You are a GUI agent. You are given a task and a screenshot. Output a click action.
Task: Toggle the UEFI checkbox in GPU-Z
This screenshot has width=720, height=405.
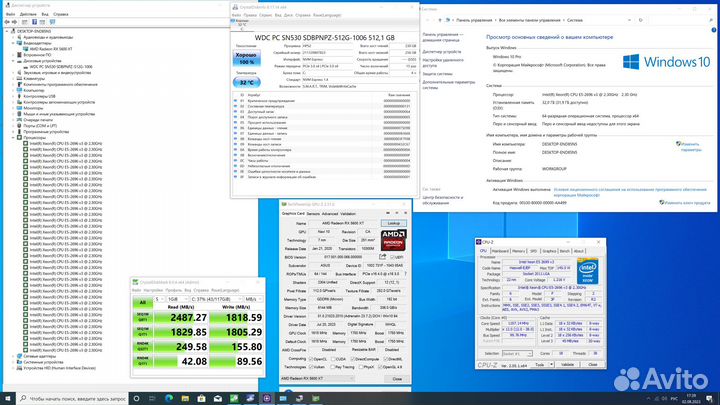coord(392,257)
